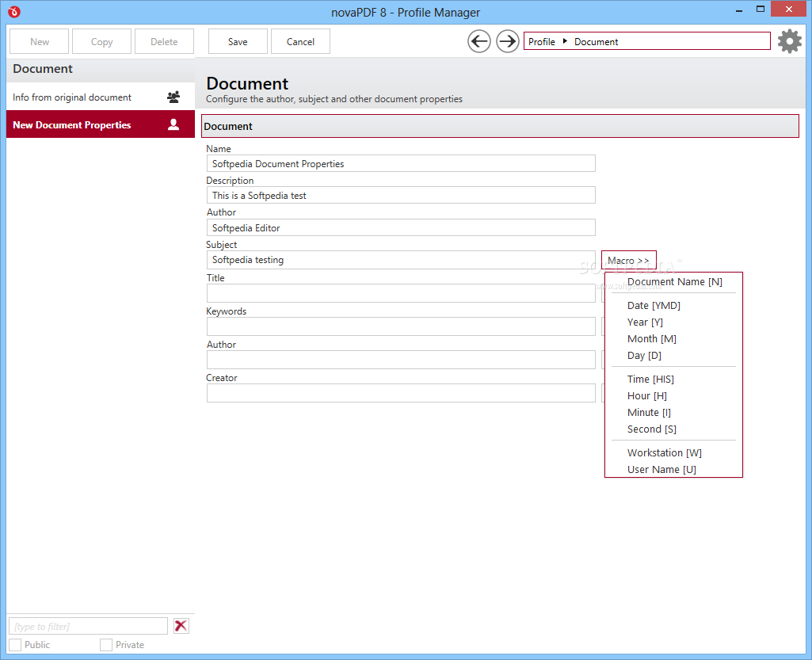Click the Name input field
Image resolution: width=812 pixels, height=660 pixels.
pyautogui.click(x=401, y=164)
